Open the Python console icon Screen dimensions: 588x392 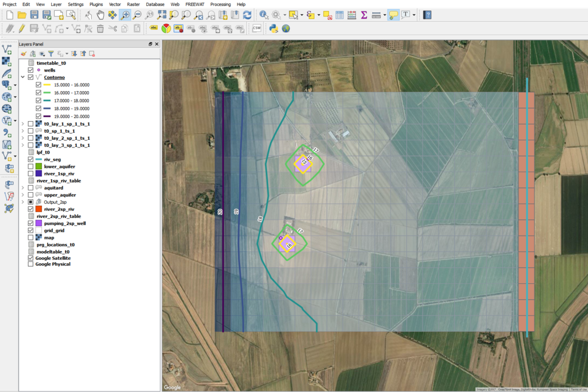(273, 28)
